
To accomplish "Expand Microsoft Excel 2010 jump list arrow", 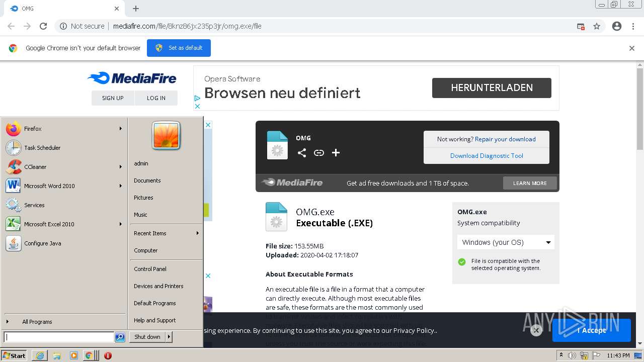I will tap(121, 224).
